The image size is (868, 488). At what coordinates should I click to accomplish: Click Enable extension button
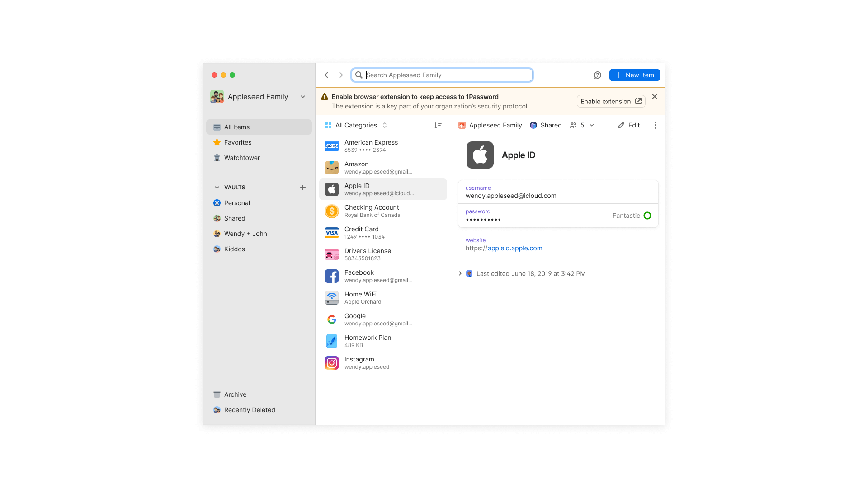(x=611, y=101)
